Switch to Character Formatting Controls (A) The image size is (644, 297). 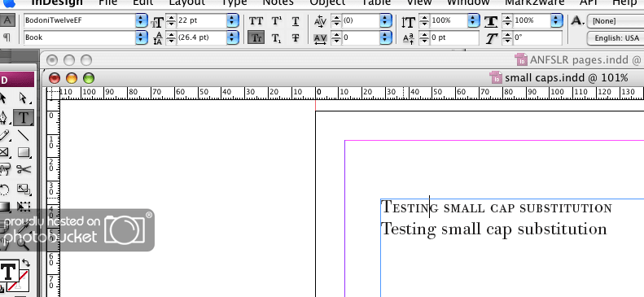pos(8,20)
